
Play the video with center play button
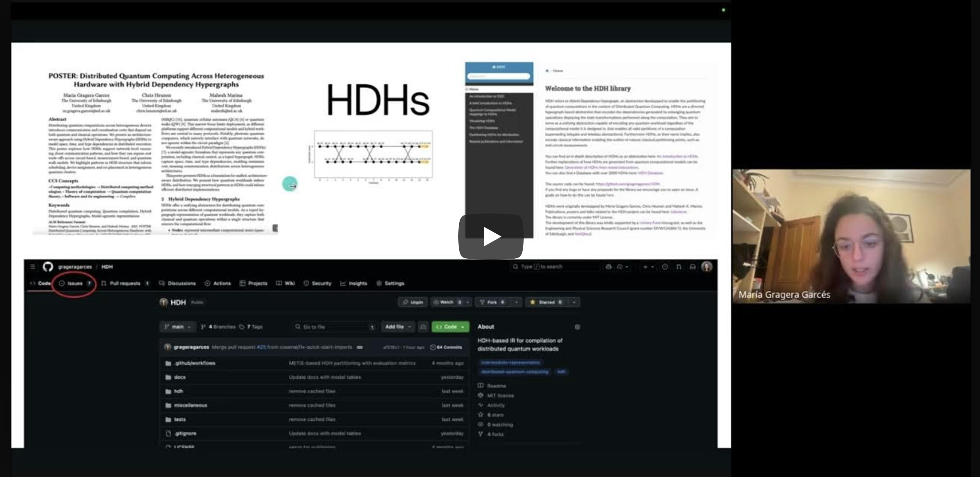[x=490, y=236]
